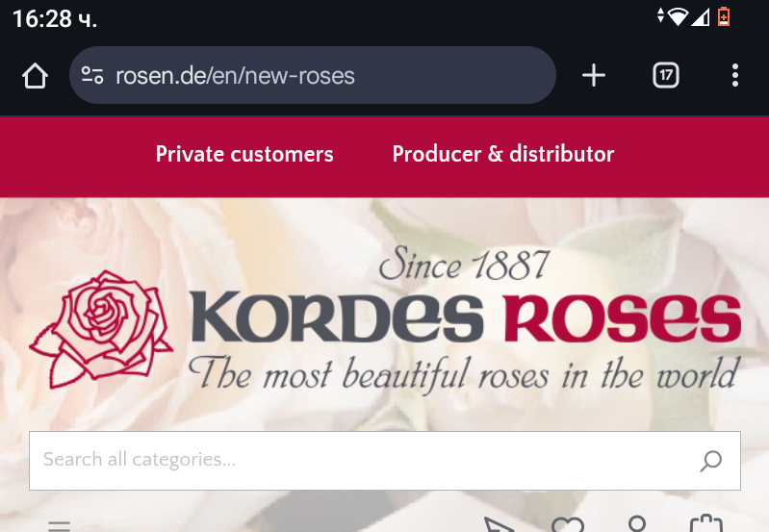Open a new tab with plus icon

(594, 75)
